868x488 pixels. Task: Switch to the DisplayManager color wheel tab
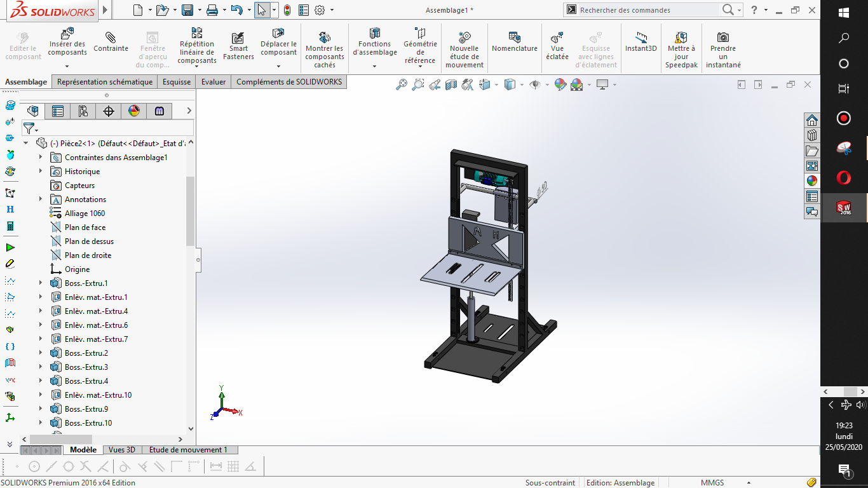(133, 111)
